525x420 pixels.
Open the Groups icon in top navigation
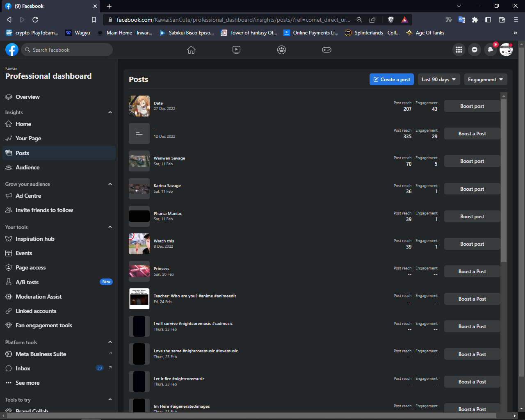point(281,50)
